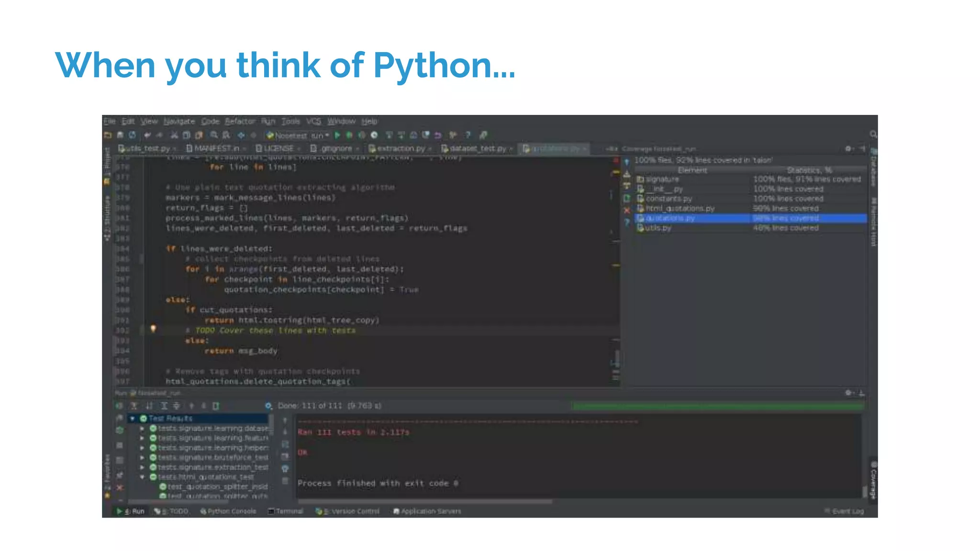Open Coverage panel settings gear
Viewport: 980px width, 551px height.
[x=848, y=149]
